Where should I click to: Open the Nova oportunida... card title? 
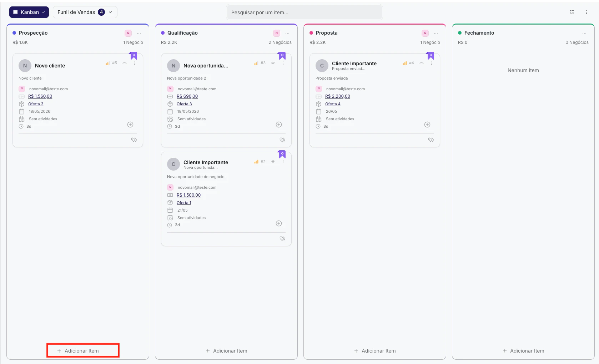tap(206, 66)
